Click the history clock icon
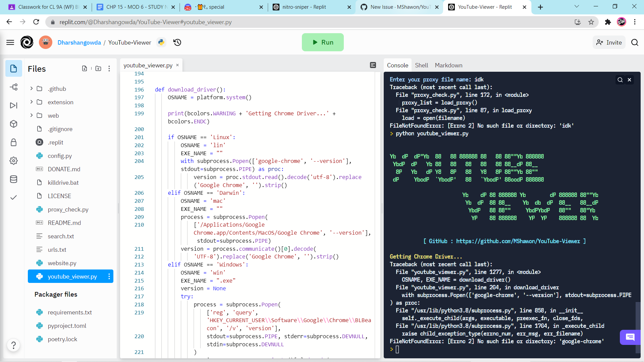The width and height of the screenshot is (644, 362). [x=177, y=42]
